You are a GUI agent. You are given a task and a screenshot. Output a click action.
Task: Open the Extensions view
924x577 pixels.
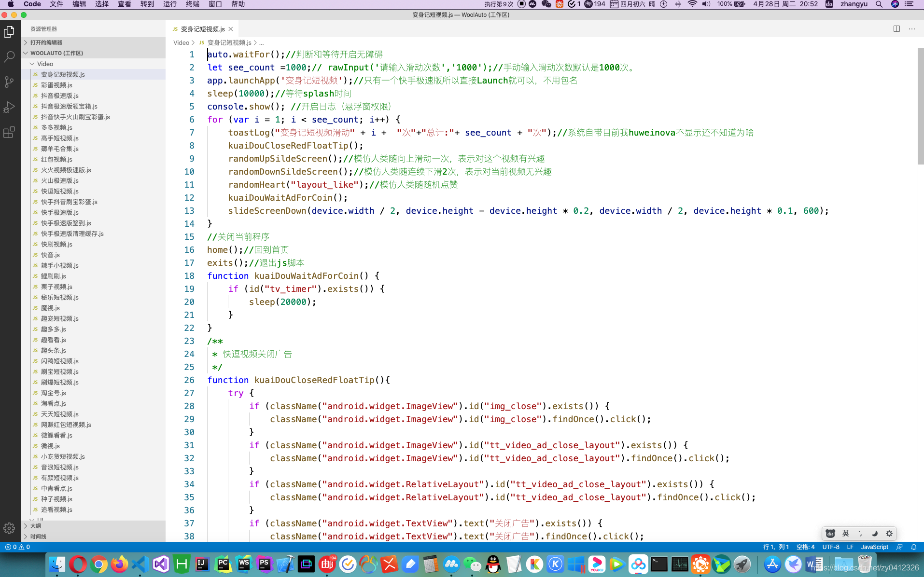(x=9, y=132)
